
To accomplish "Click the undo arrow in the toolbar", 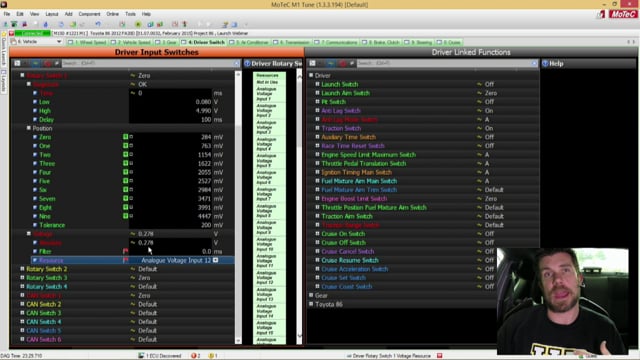I will click(98, 24).
